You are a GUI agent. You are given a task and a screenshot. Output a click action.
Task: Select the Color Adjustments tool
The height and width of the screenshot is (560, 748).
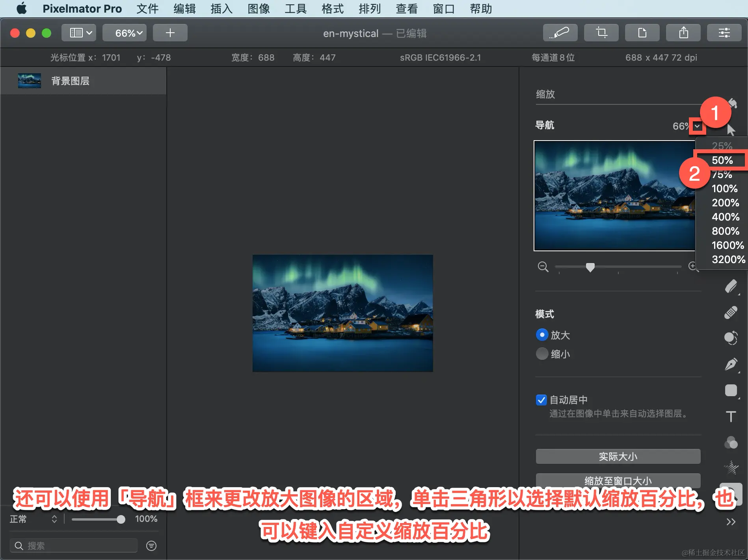click(x=731, y=442)
